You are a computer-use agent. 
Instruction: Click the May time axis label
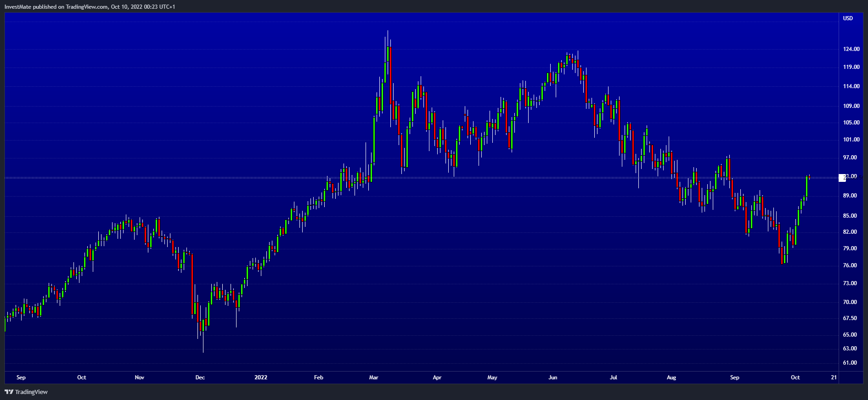492,377
